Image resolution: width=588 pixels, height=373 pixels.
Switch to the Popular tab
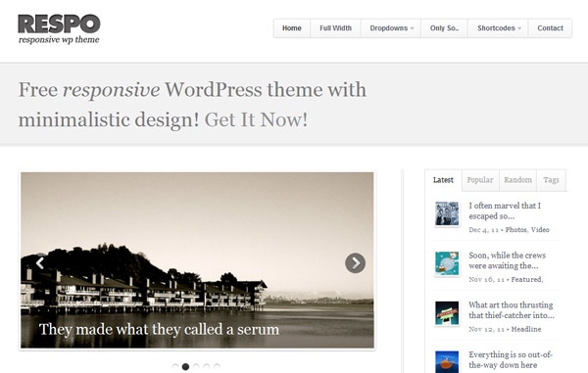click(480, 180)
